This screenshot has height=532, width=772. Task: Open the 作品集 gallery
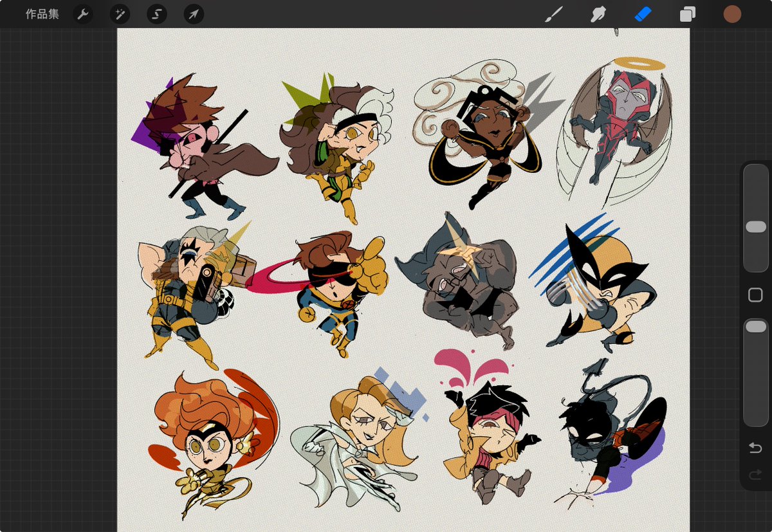pyautogui.click(x=42, y=14)
